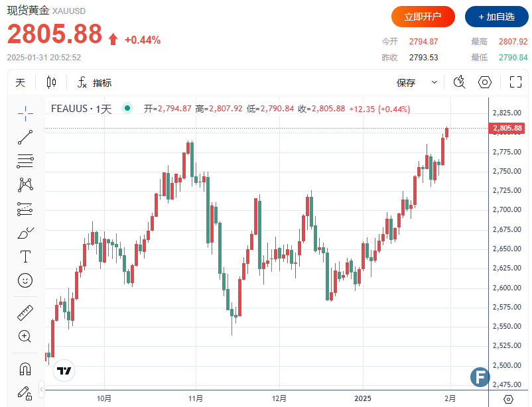Choose the brush drawing tool
The width and height of the screenshot is (532, 407).
(x=25, y=233)
